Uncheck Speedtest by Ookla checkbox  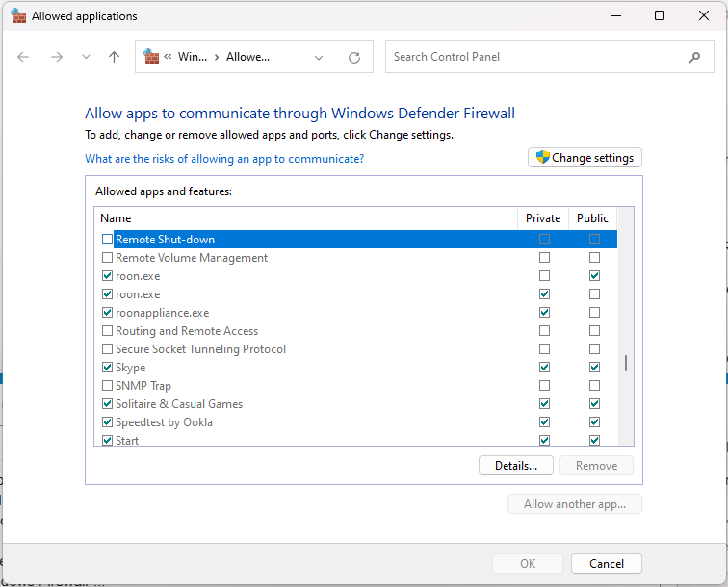click(107, 421)
